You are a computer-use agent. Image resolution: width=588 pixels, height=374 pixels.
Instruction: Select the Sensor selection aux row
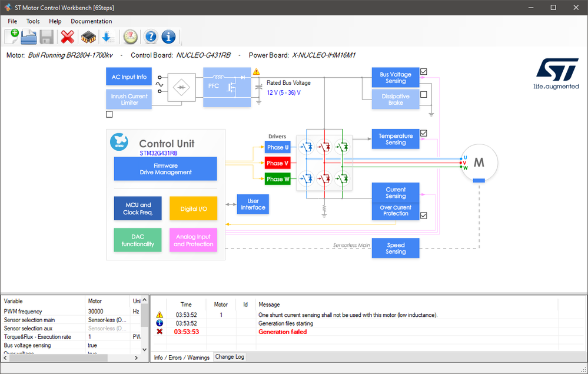[71, 328]
